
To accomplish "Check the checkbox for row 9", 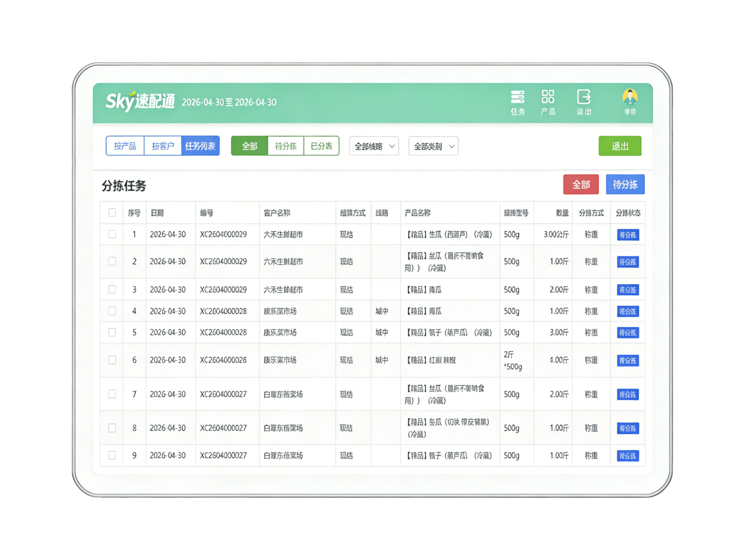I will click(x=112, y=455).
